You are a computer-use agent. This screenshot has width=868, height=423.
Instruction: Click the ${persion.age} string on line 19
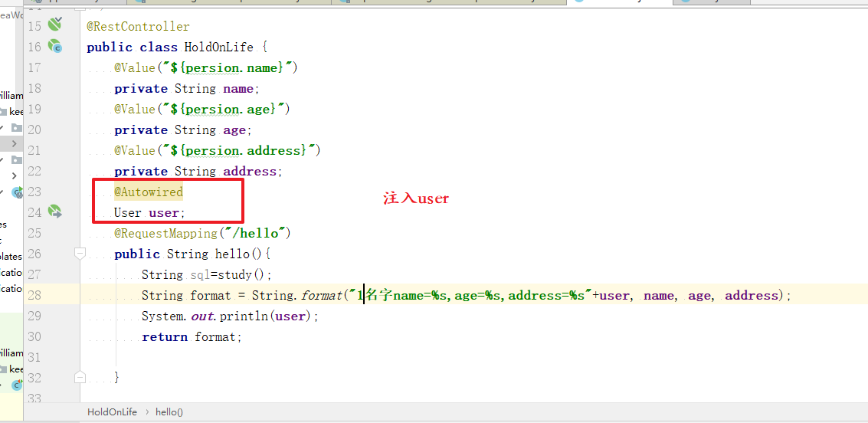click(225, 109)
